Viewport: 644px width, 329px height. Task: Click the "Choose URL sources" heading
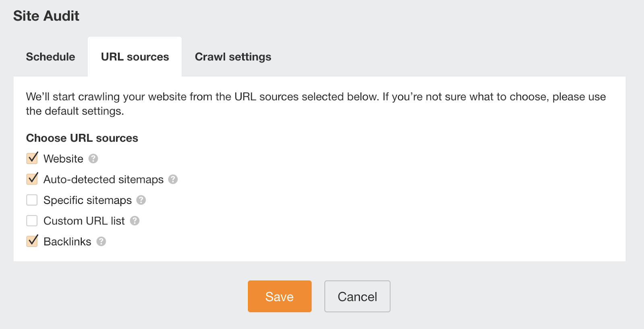point(82,138)
